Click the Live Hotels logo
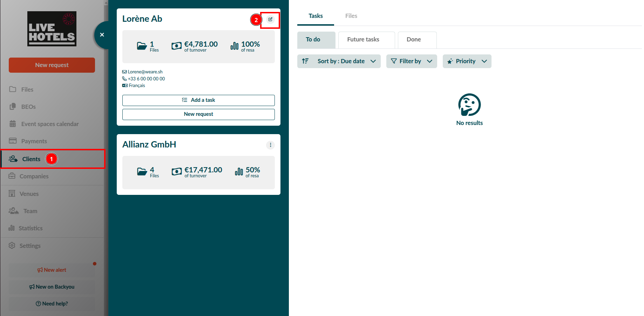 tap(52, 29)
